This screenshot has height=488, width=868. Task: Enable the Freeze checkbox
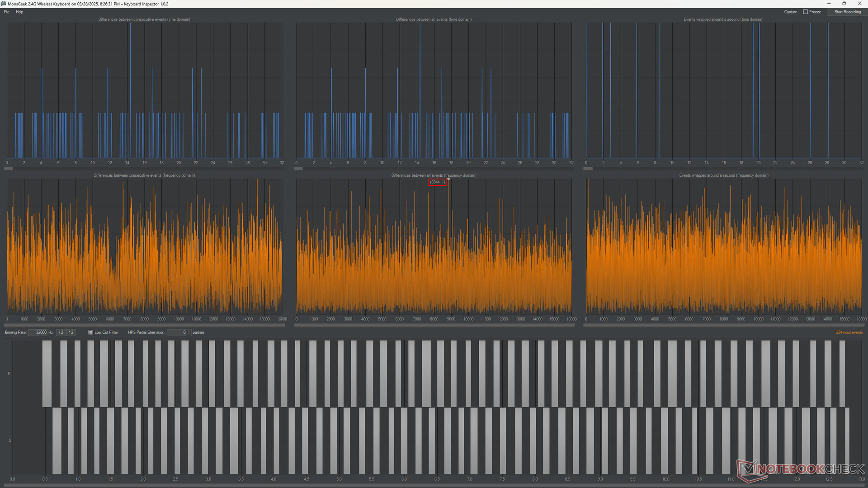point(805,12)
